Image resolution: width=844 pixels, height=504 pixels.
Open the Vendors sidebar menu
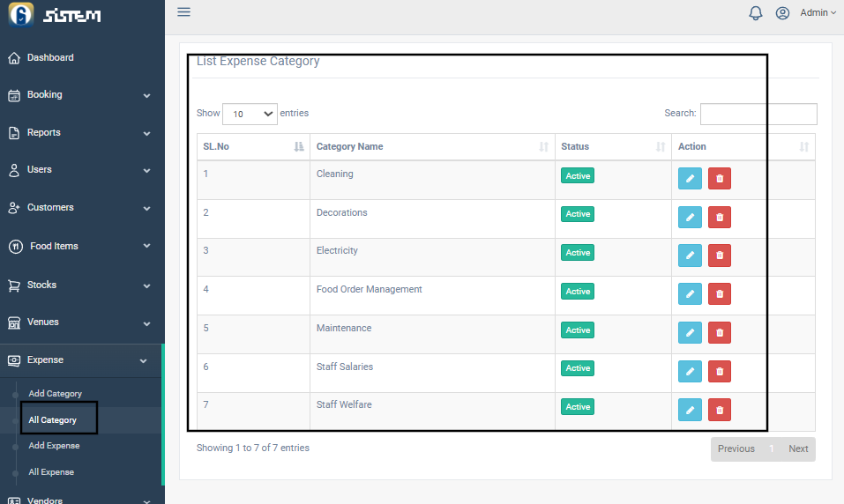tap(45, 500)
